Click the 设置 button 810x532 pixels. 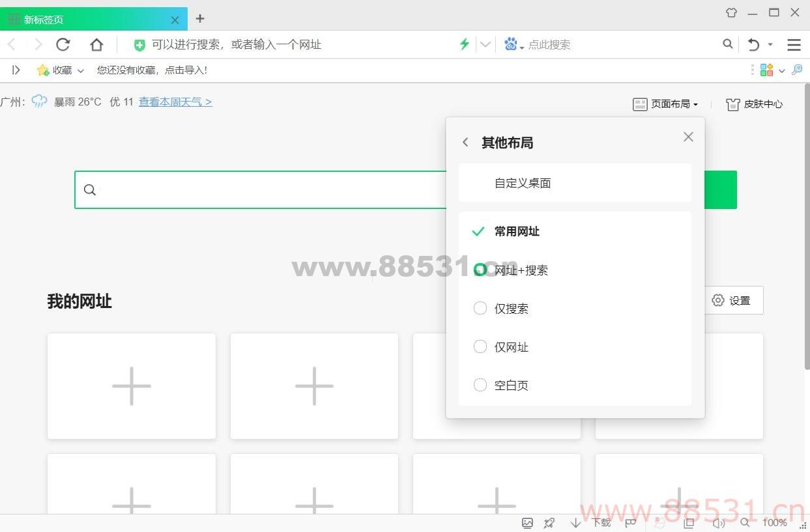734,300
